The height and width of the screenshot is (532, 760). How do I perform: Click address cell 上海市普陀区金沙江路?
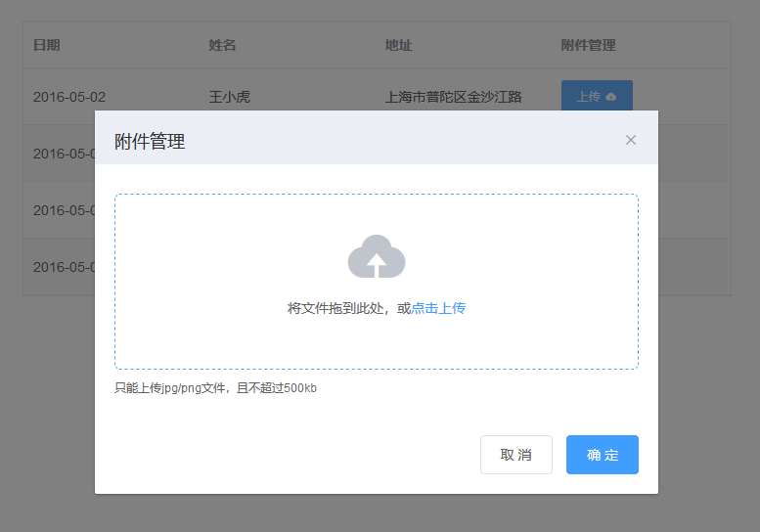click(453, 97)
